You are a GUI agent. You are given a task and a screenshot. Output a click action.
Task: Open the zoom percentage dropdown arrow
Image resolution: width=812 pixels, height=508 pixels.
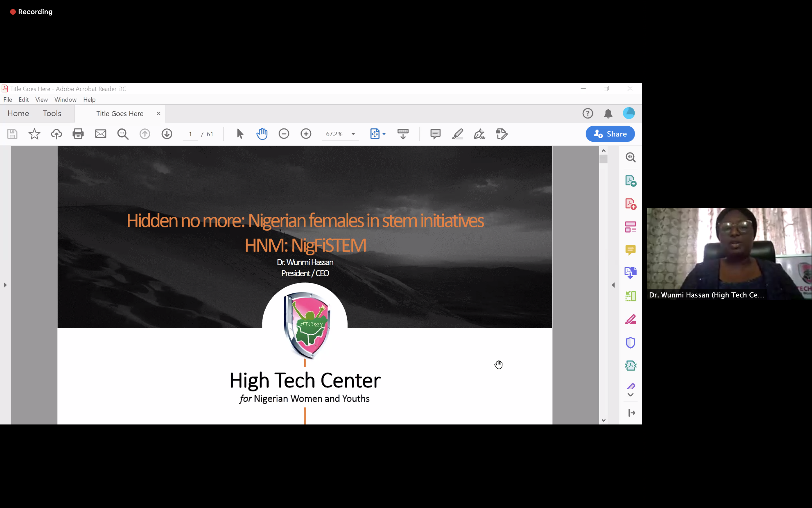point(353,134)
